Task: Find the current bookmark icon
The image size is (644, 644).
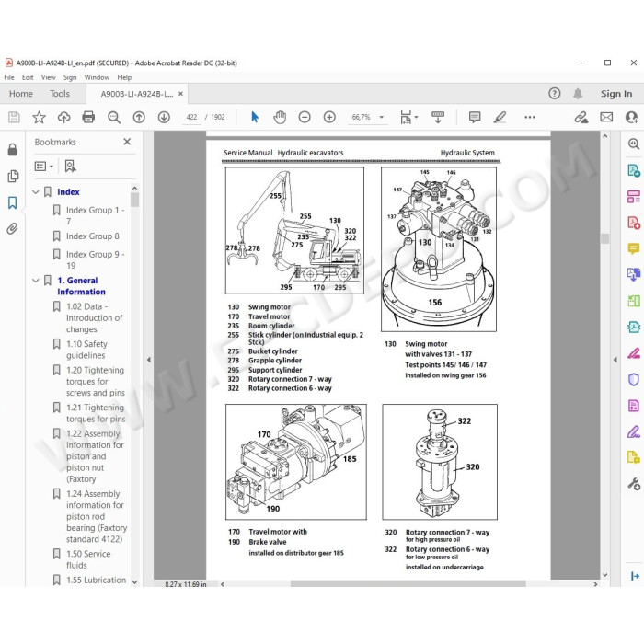Action: (x=70, y=167)
